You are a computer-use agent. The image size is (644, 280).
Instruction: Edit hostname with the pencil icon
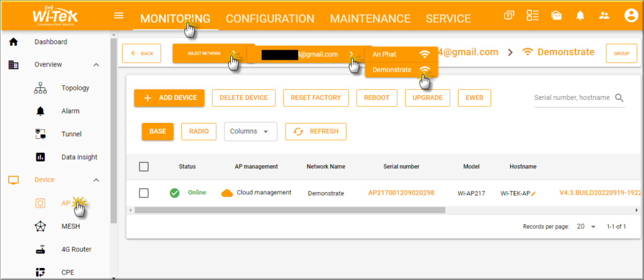click(533, 193)
